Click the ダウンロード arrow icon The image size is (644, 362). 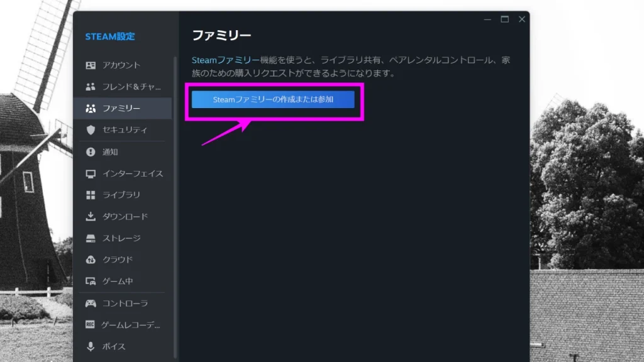coord(91,216)
